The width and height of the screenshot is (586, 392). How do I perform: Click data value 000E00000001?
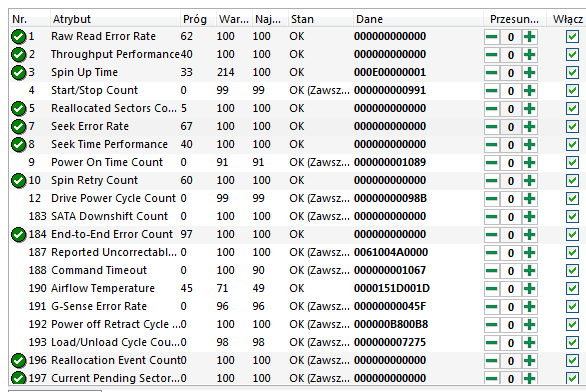click(390, 72)
